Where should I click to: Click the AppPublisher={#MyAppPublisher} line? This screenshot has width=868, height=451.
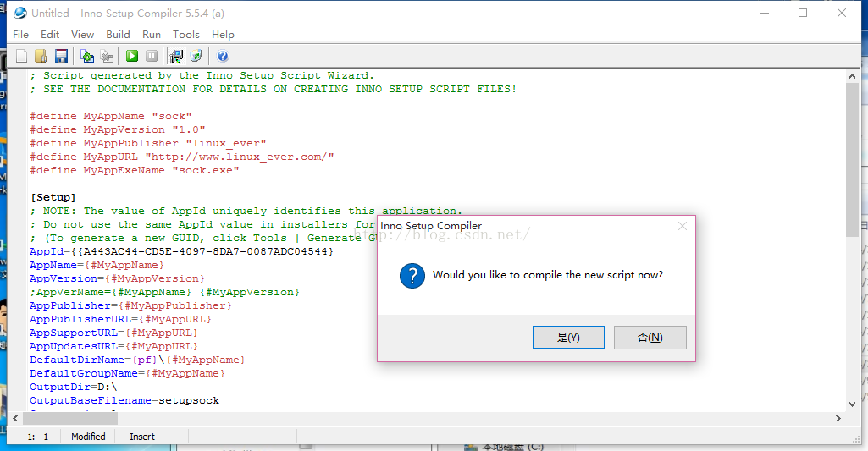131,306
